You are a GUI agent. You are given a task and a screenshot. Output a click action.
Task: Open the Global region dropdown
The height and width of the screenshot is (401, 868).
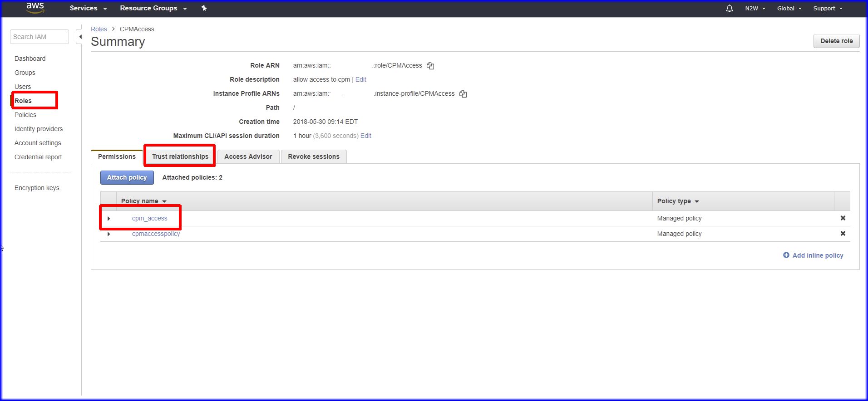pyautogui.click(x=789, y=8)
